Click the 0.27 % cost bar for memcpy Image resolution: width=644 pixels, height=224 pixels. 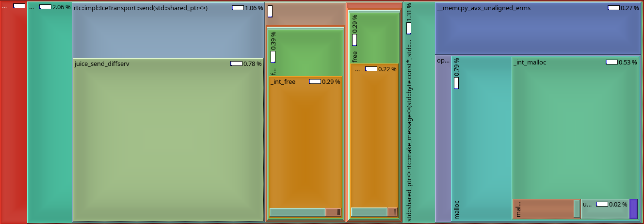point(613,8)
